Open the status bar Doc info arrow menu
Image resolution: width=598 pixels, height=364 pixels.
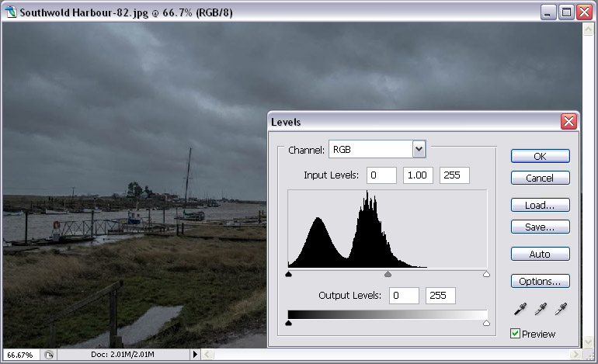[x=195, y=355]
